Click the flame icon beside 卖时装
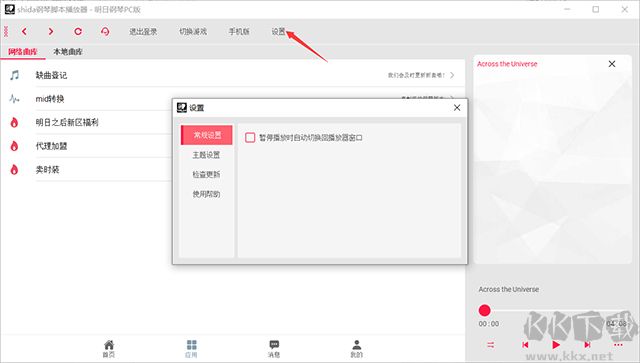640x363 pixels. pyautogui.click(x=14, y=169)
